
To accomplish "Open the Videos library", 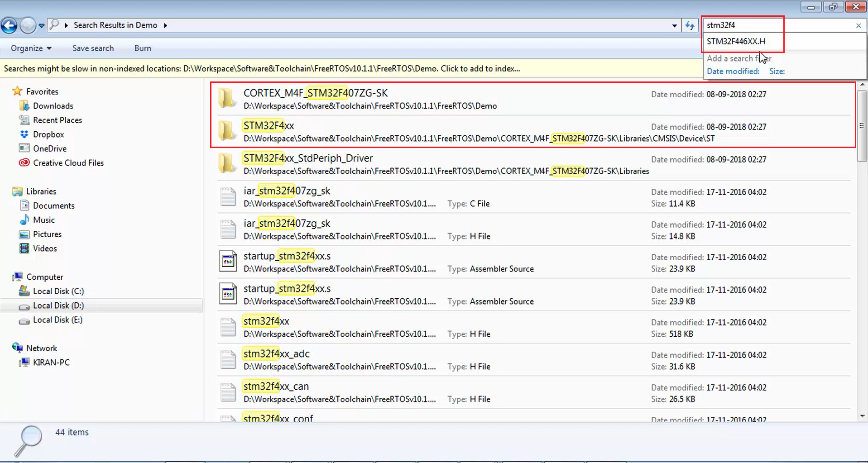I will point(45,248).
